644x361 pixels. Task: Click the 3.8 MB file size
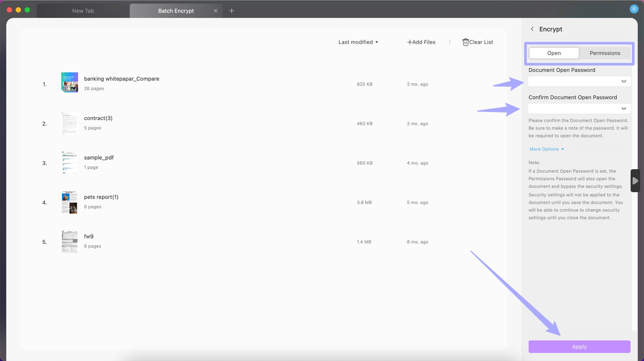pyautogui.click(x=364, y=202)
